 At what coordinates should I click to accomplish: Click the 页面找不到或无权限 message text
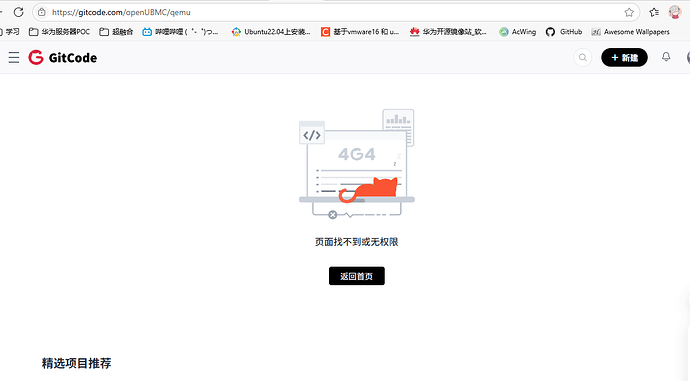pos(356,242)
